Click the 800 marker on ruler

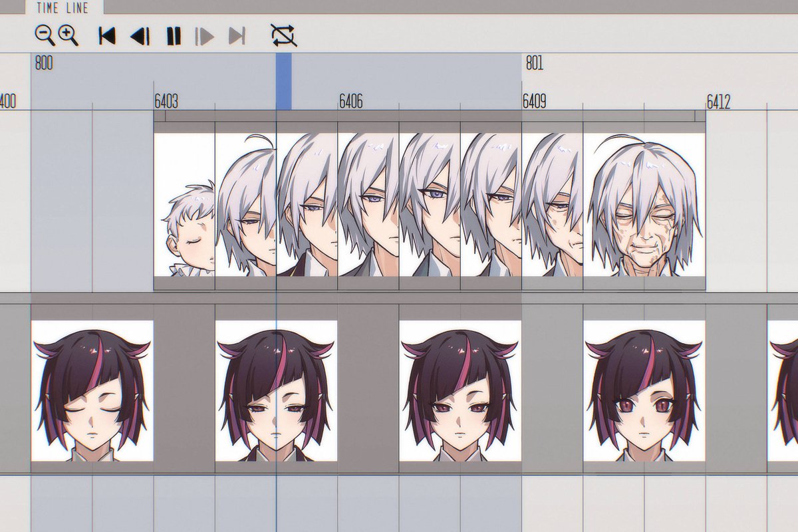[43, 63]
